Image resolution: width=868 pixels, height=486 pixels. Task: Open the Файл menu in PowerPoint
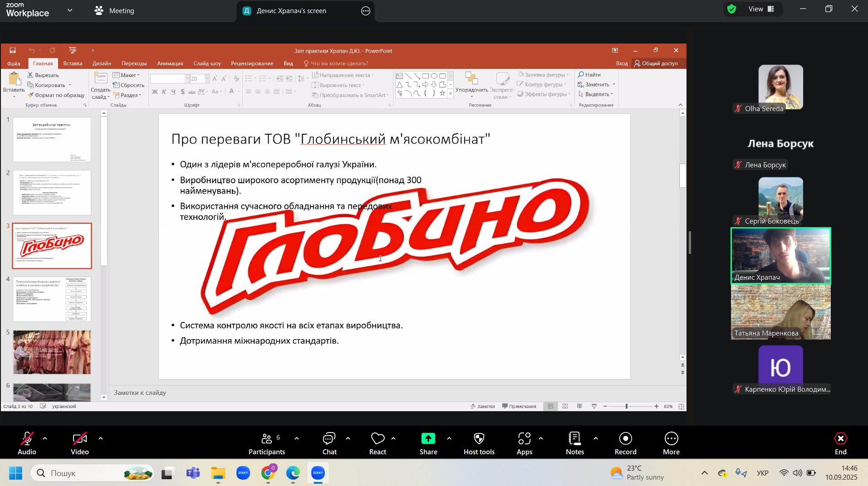tap(14, 63)
